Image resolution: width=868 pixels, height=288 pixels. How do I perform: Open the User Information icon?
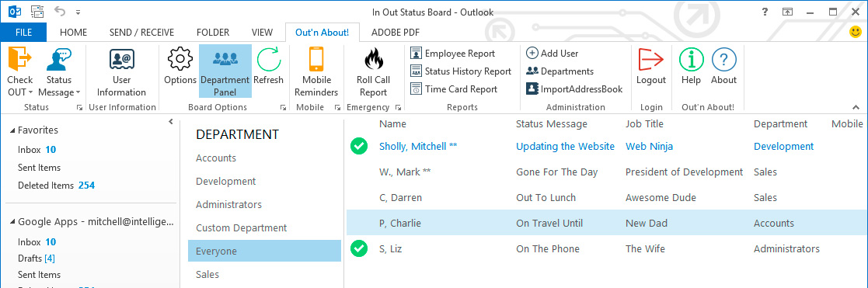[122, 59]
